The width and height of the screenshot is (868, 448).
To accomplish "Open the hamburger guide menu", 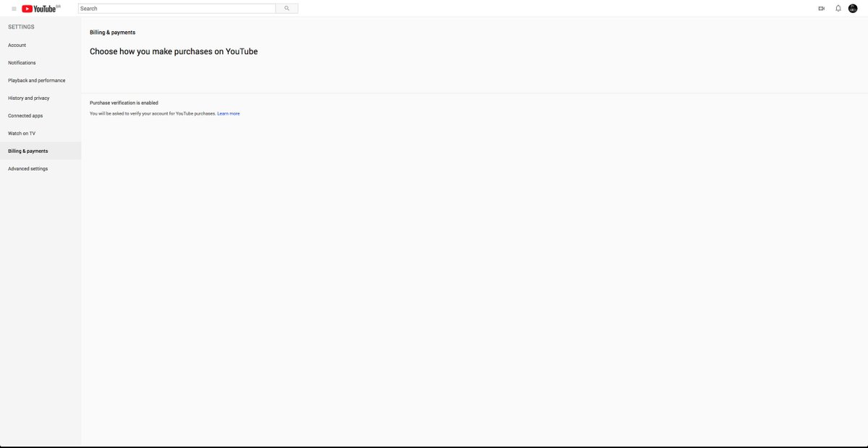I will pos(14,9).
